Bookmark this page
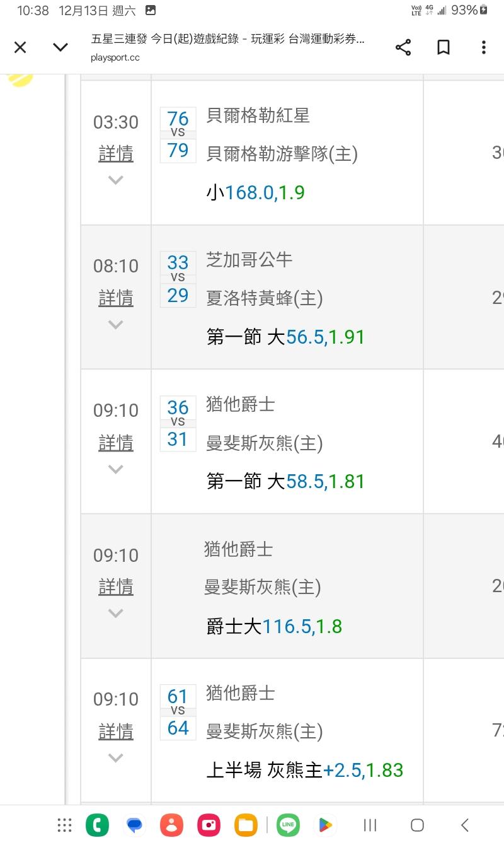 pyautogui.click(x=444, y=47)
